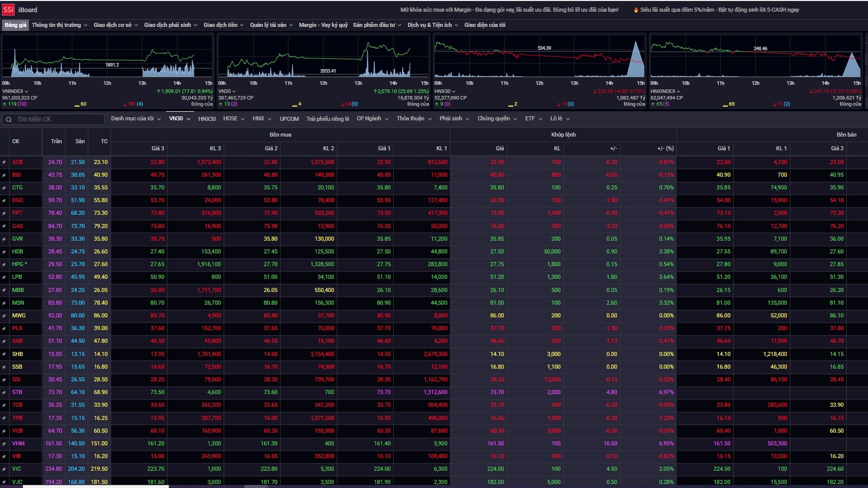This screenshot has height=488, width=868.
Task: Open the Chứng quyền dropdown
Action: point(497,119)
